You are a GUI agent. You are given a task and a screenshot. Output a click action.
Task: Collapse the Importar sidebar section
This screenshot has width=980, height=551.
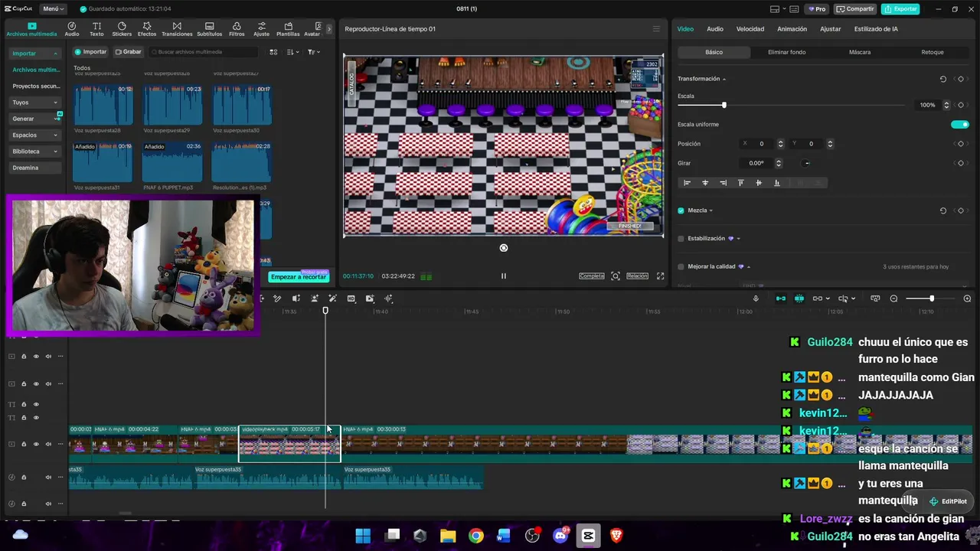55,54
